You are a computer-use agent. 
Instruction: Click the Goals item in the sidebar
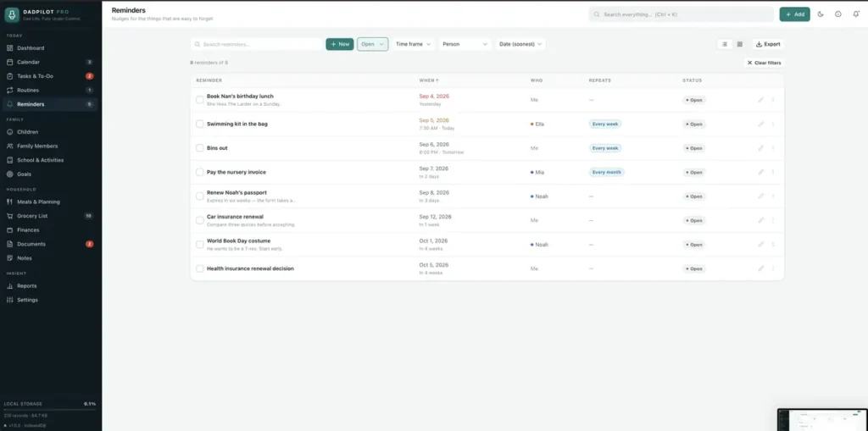click(50, 174)
